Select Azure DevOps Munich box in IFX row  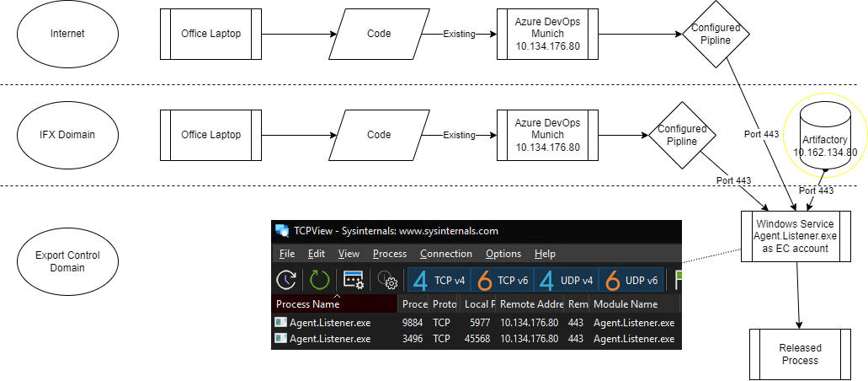pyautogui.click(x=547, y=135)
